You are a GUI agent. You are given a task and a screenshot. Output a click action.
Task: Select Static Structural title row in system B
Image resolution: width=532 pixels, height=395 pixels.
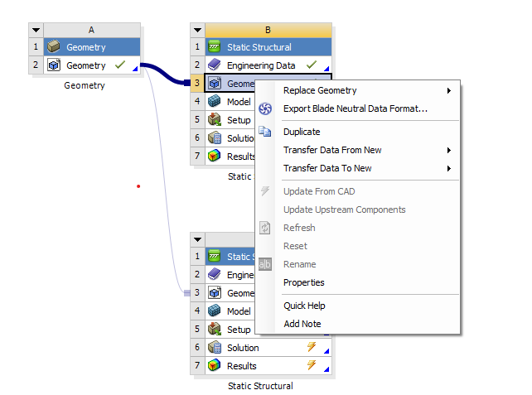[x=268, y=47]
